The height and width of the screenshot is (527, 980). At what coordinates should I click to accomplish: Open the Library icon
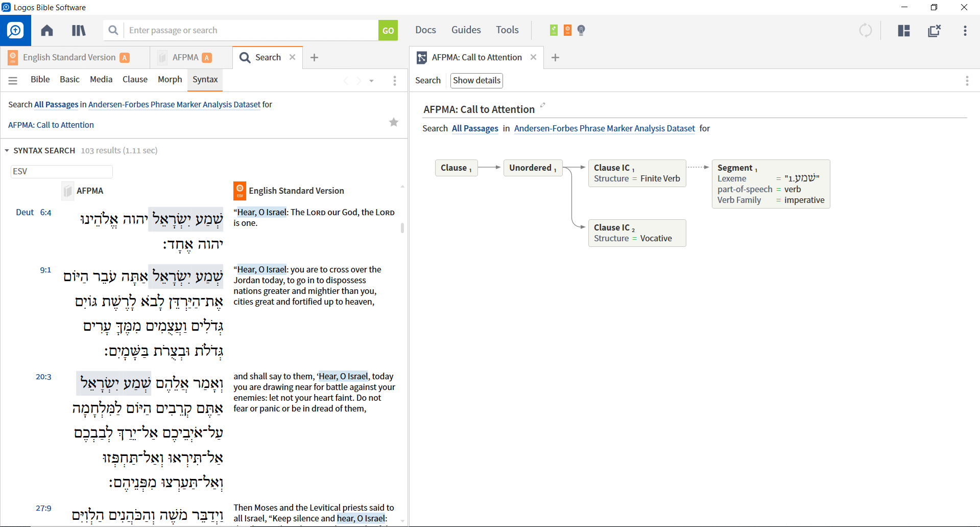click(x=79, y=31)
